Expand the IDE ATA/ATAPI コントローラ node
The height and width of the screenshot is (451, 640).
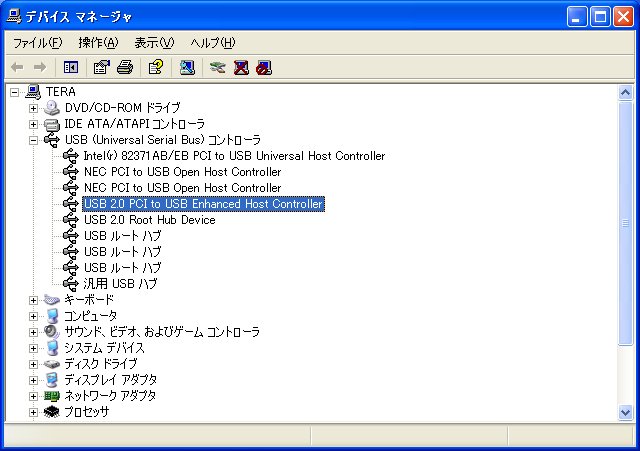click(33, 124)
